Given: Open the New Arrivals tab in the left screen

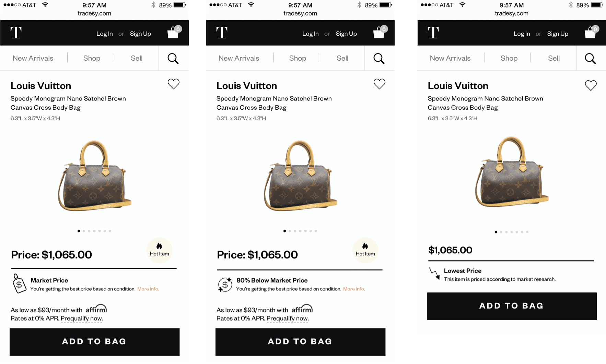Looking at the screenshot, I should pyautogui.click(x=33, y=58).
